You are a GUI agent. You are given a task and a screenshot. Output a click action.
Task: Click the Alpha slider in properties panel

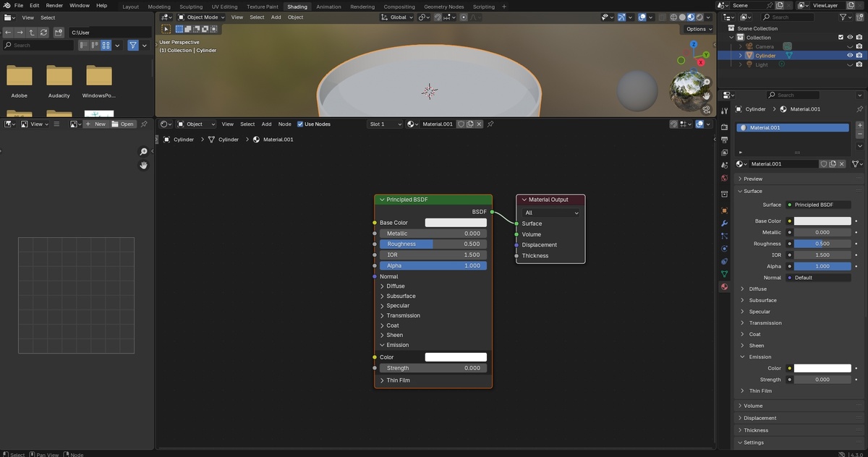pyautogui.click(x=822, y=266)
